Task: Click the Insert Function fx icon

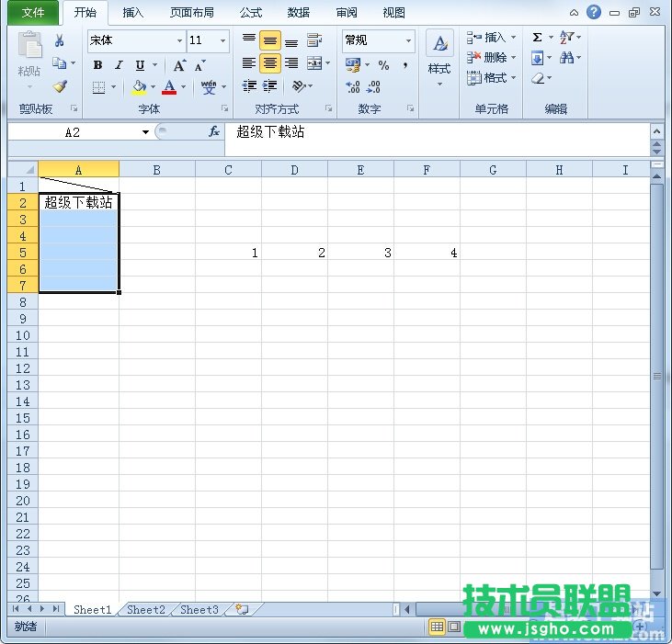Action: (213, 131)
